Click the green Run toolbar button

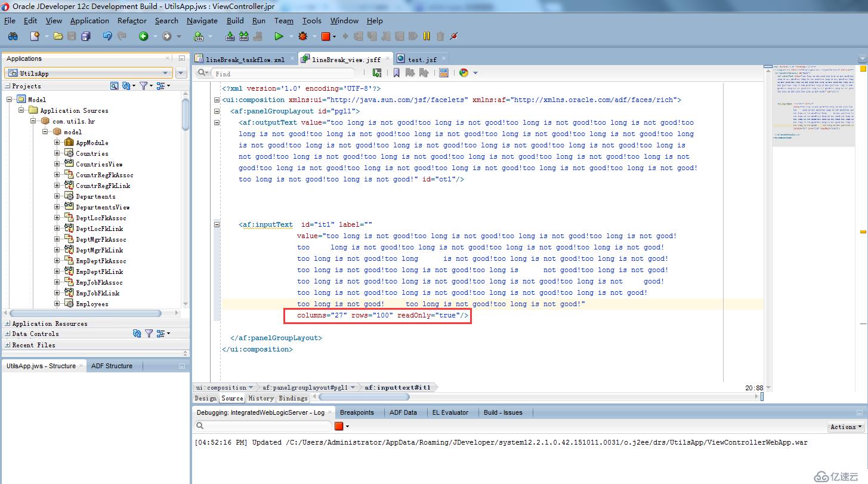pyautogui.click(x=279, y=36)
